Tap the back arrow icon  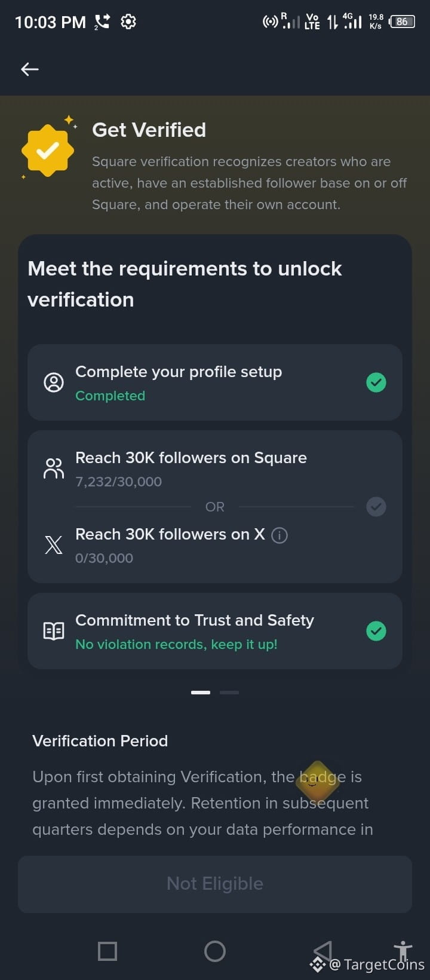(x=30, y=69)
